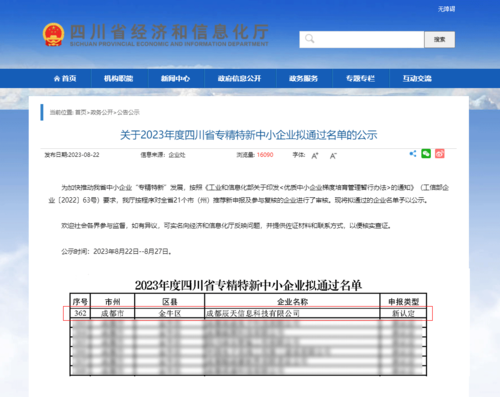Click table cell 362
The width and height of the screenshot is (500, 397).
pos(80,313)
